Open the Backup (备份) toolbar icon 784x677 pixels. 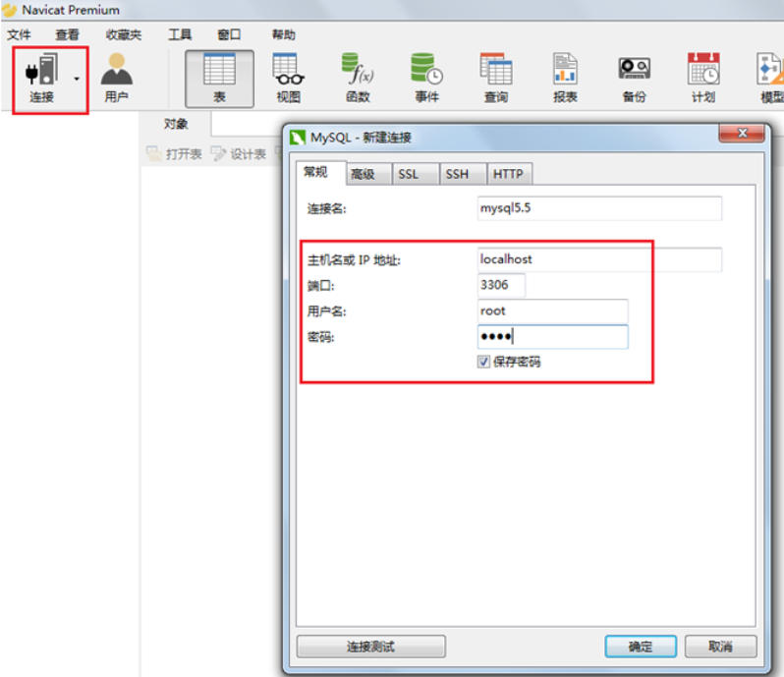click(634, 69)
